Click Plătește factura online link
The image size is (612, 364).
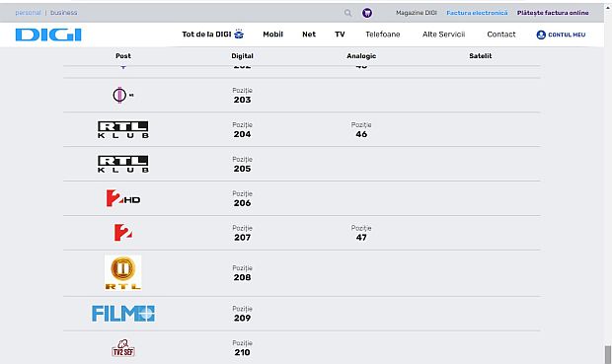[553, 13]
